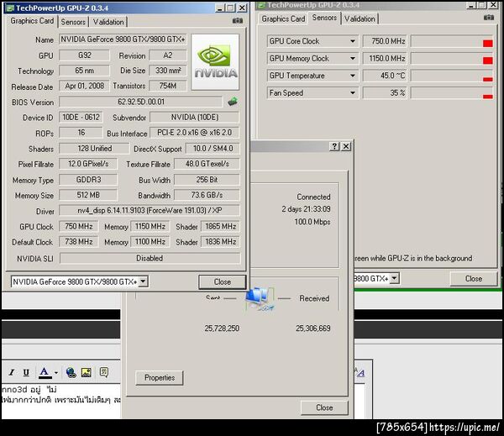Viewport: 504px width, 436px height.
Task: Click the Device ID value 10DE - 0612
Action: 81,117
